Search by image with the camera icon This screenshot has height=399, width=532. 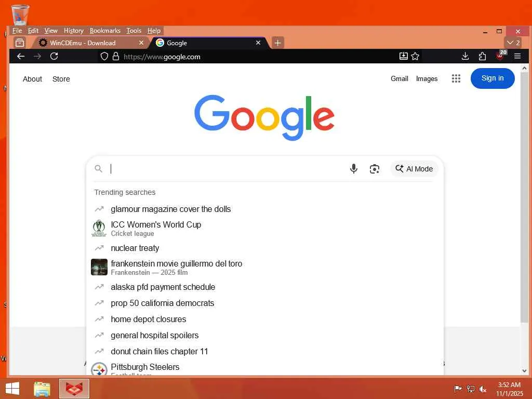(x=374, y=169)
